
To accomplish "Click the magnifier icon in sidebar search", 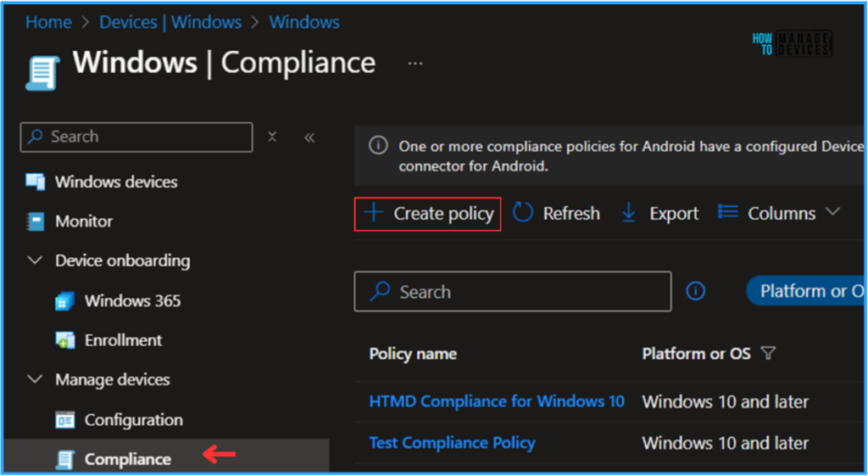I will (x=36, y=137).
